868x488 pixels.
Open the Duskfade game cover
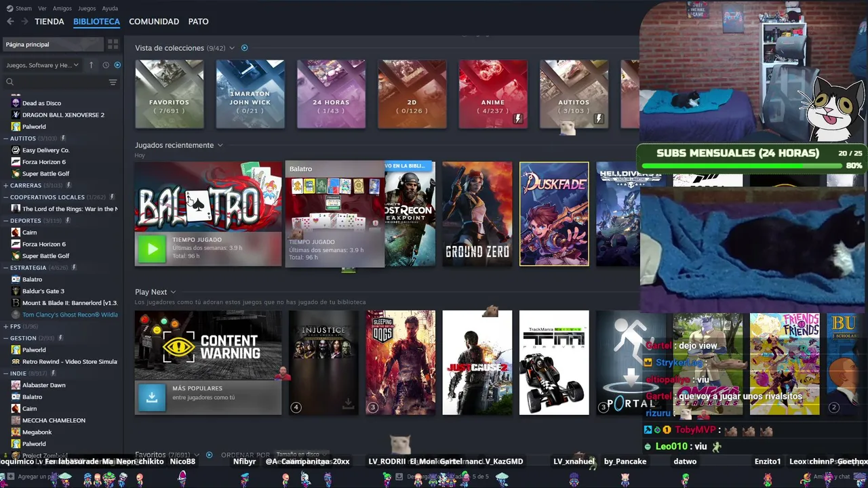coord(554,214)
